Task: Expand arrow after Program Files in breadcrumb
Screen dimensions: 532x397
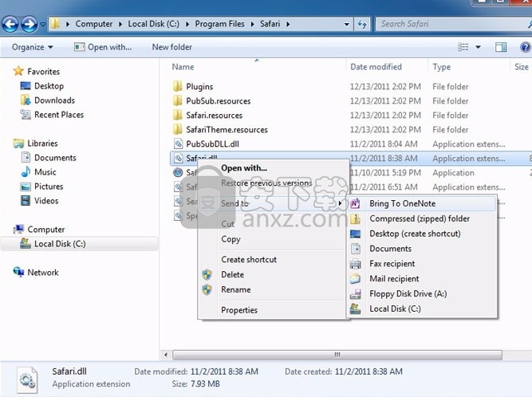Action: coord(252,25)
